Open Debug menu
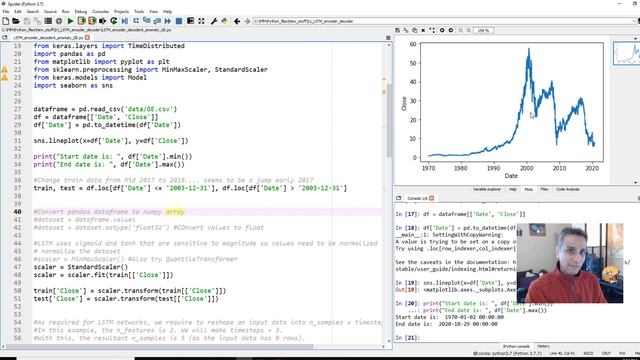Viewport: 640px width, 360px height. tap(80, 11)
